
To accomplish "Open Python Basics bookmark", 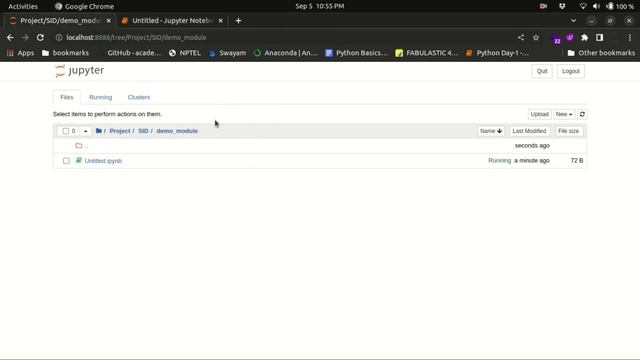I will tap(357, 53).
